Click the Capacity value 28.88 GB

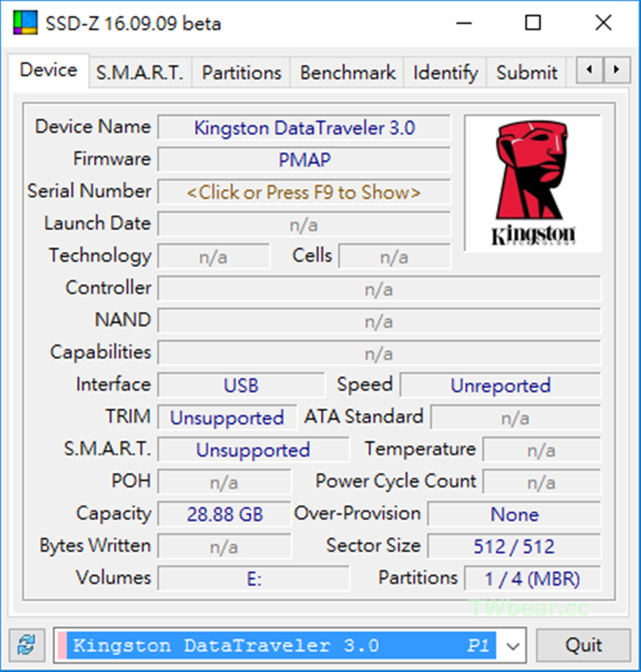224,514
